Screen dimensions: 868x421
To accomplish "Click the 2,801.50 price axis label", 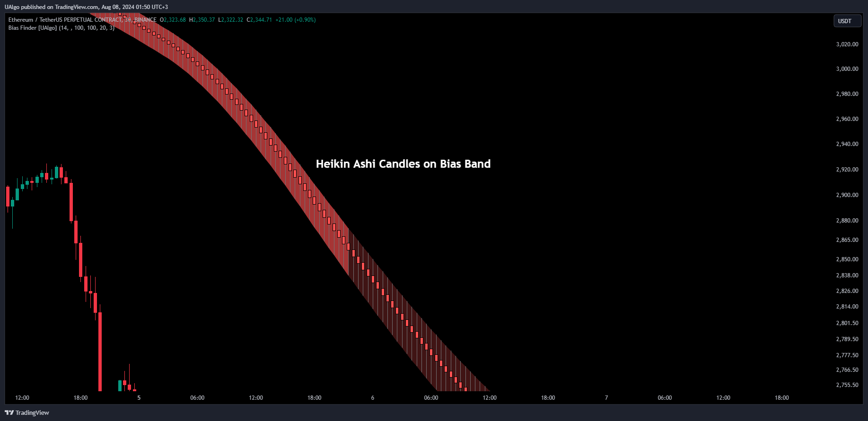I will (x=847, y=323).
